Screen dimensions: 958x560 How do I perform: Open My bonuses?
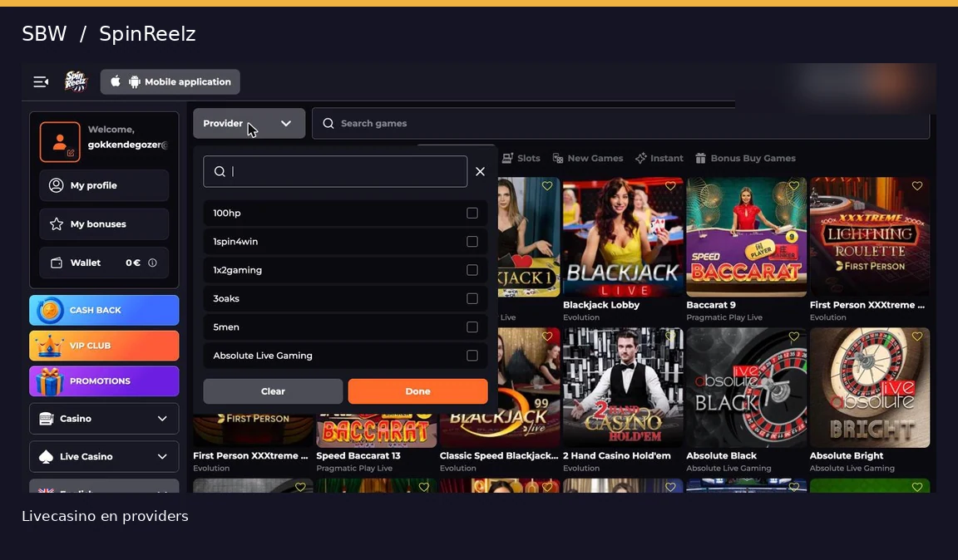coord(104,224)
